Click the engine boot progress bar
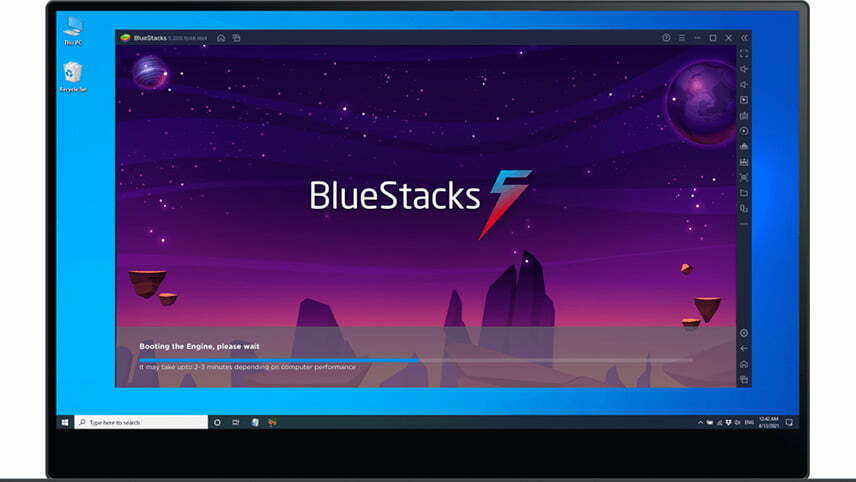Screen dimensions: 856x482 click(415, 360)
